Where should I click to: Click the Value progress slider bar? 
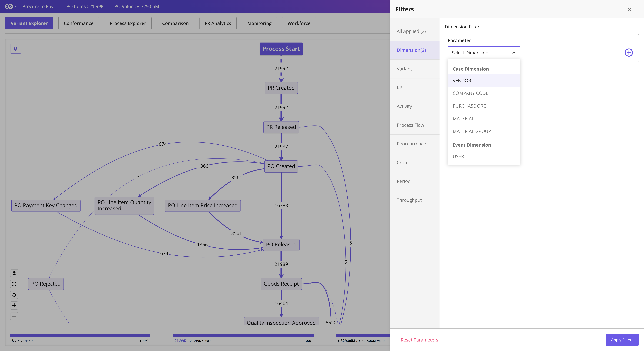coord(363,335)
